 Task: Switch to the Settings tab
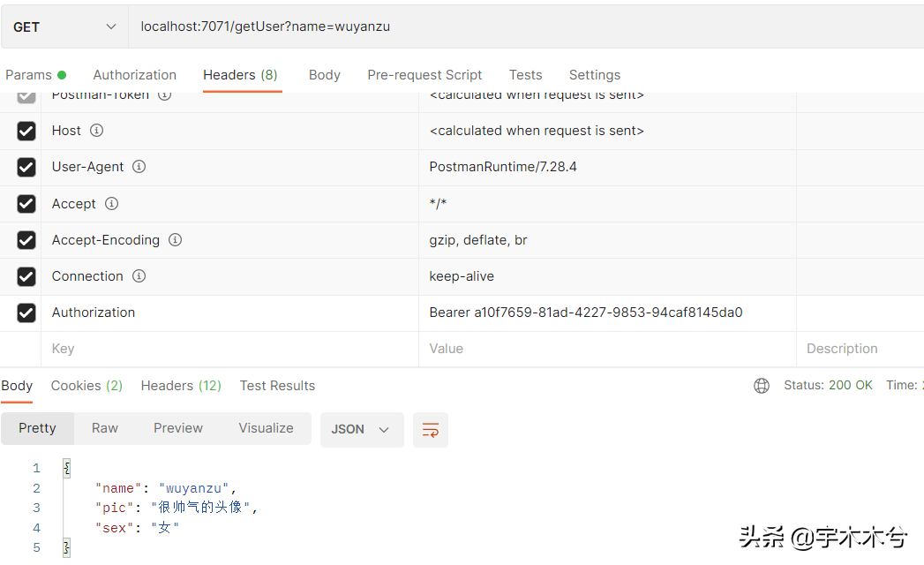coord(594,75)
